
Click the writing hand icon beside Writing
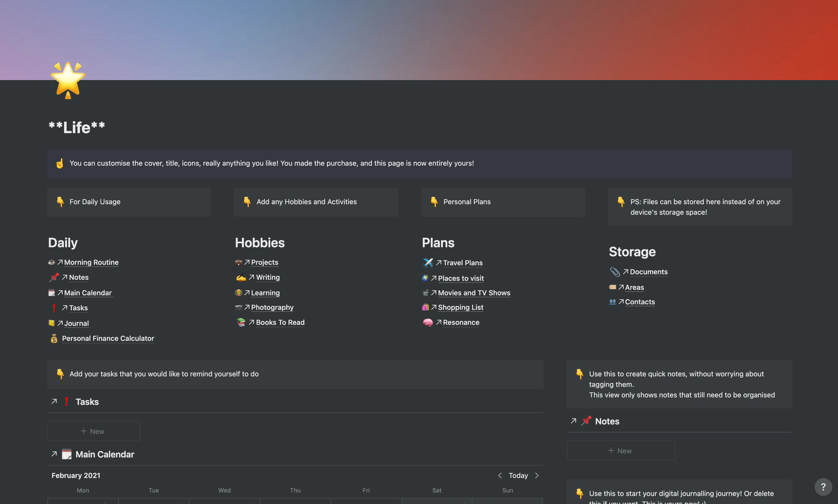241,278
